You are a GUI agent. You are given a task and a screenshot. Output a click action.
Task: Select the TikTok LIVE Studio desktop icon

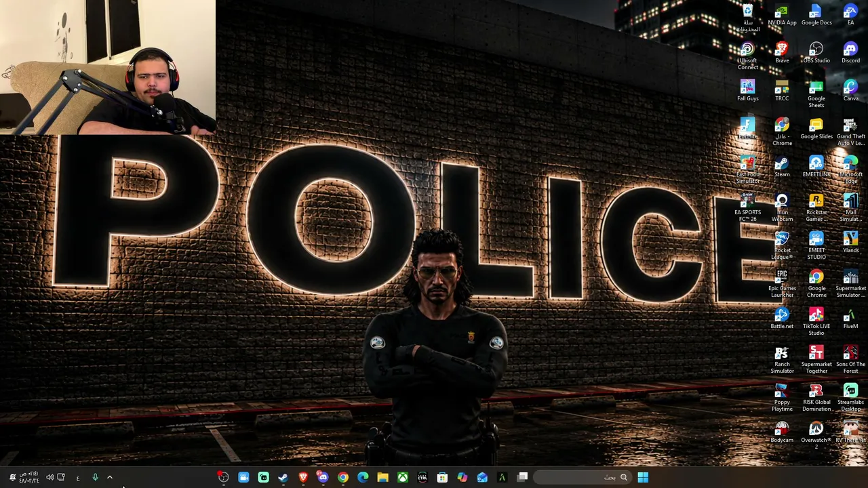click(816, 322)
